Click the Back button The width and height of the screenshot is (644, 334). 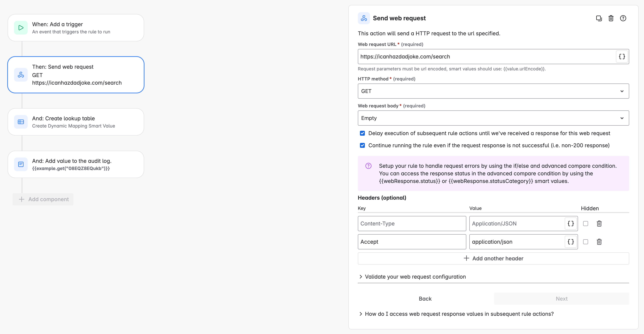(x=425, y=299)
